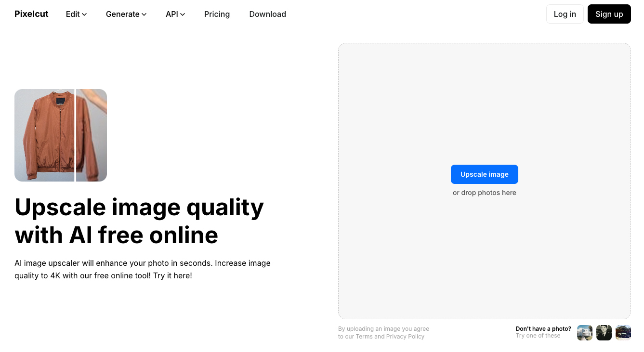Open the Generate dropdown
This screenshot has height=352, width=644.
(126, 14)
